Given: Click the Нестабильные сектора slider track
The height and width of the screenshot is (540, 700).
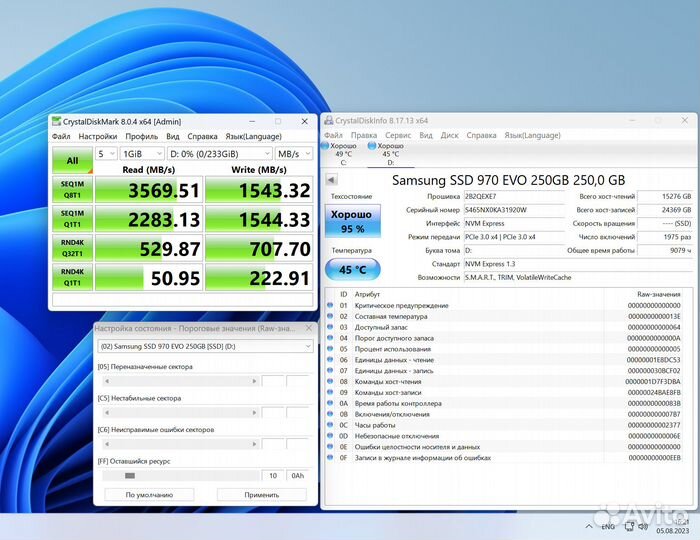Looking at the screenshot, I should pyautogui.click(x=181, y=412).
